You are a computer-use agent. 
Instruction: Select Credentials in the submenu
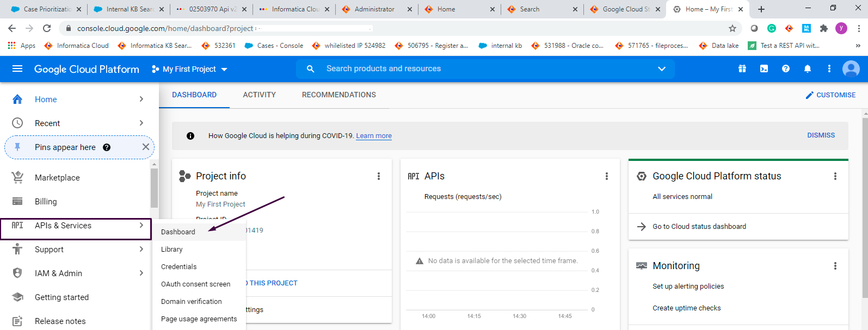[199, 266]
